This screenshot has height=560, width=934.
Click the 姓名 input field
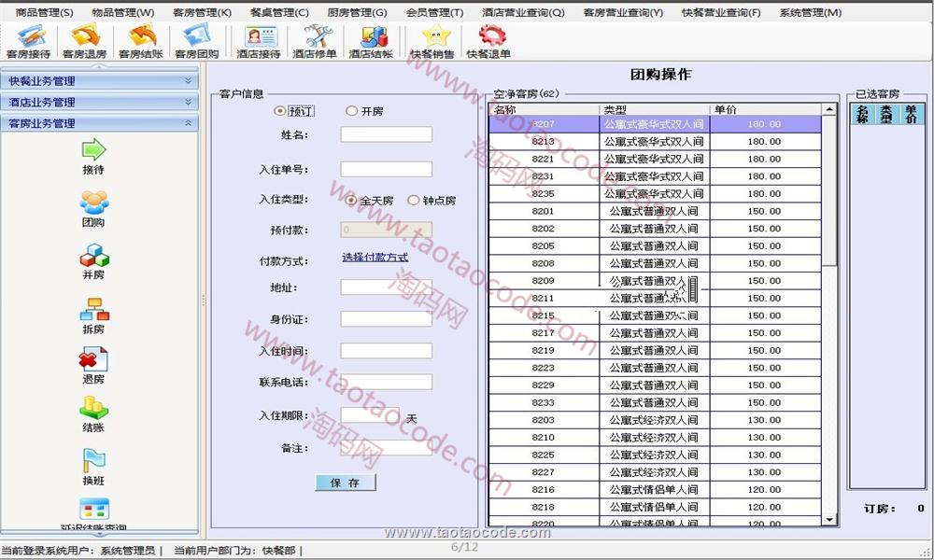pyautogui.click(x=386, y=135)
